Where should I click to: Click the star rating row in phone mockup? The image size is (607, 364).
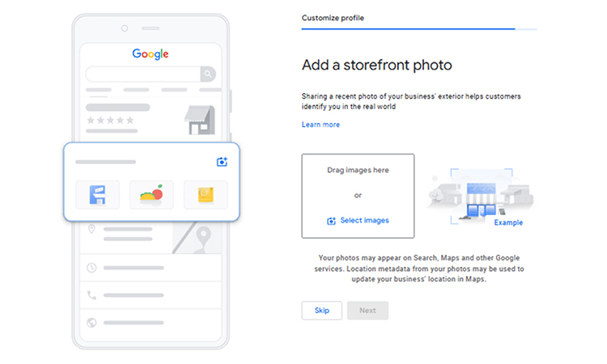(110, 121)
